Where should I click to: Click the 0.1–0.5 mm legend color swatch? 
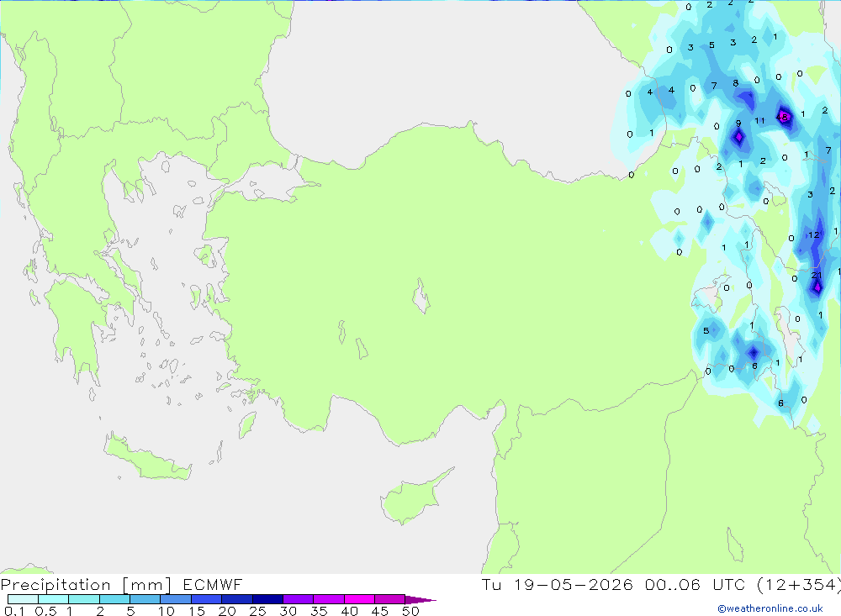[x=23, y=599]
